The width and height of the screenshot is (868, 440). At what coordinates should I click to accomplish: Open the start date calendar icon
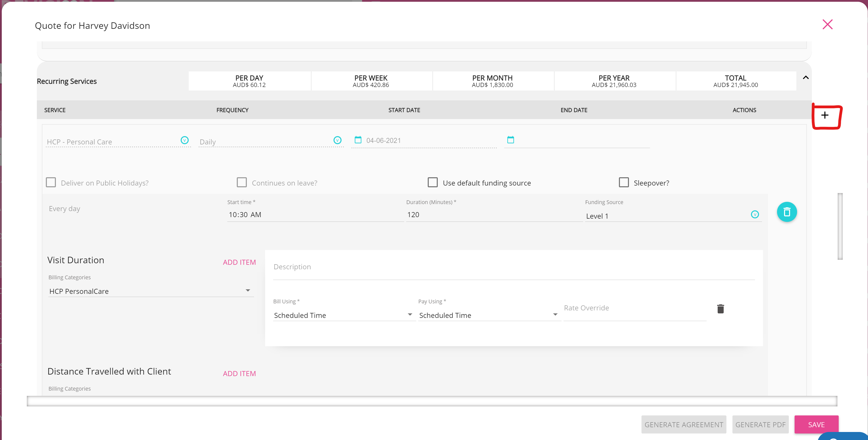coord(358,140)
